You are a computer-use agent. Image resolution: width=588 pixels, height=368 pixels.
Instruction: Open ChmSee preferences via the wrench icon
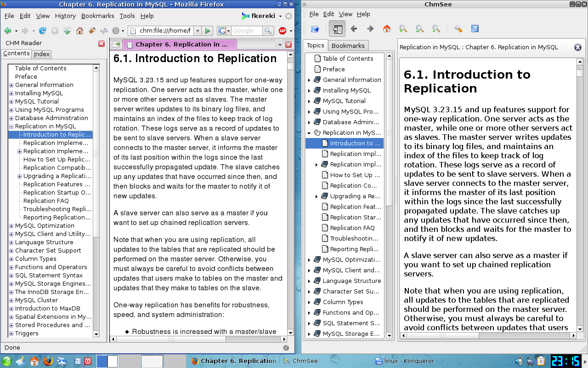coord(458,29)
